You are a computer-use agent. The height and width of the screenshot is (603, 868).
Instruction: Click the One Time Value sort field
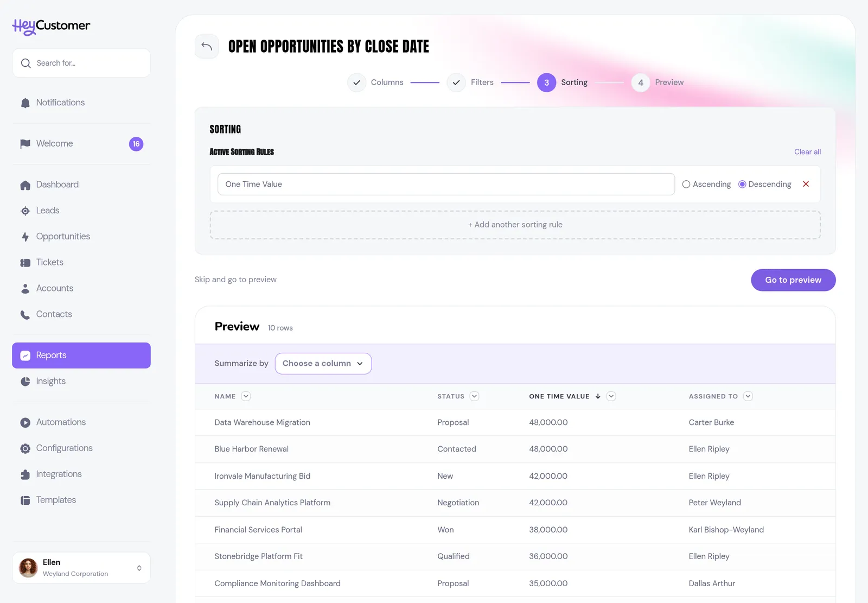(x=446, y=184)
